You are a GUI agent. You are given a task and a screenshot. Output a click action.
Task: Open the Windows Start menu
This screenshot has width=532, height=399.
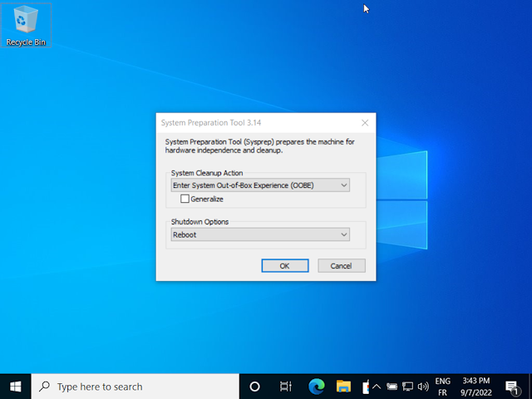tap(15, 387)
